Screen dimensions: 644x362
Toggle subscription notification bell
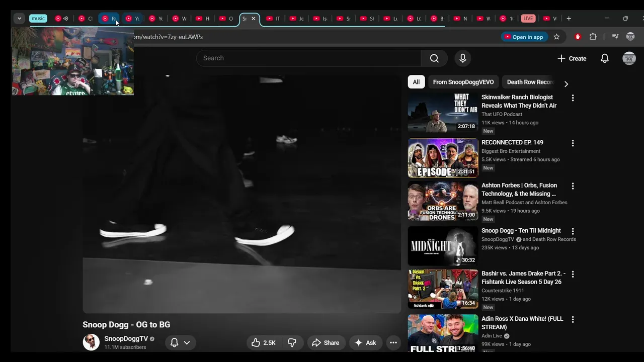174,343
